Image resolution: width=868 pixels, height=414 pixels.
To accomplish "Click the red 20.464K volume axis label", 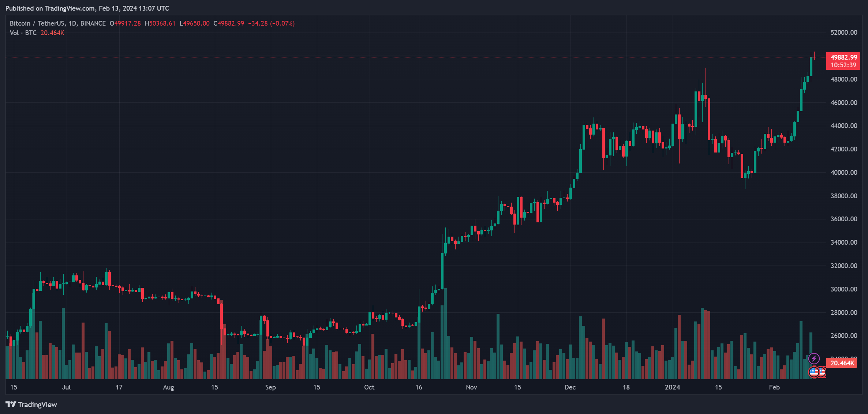I will pos(842,363).
